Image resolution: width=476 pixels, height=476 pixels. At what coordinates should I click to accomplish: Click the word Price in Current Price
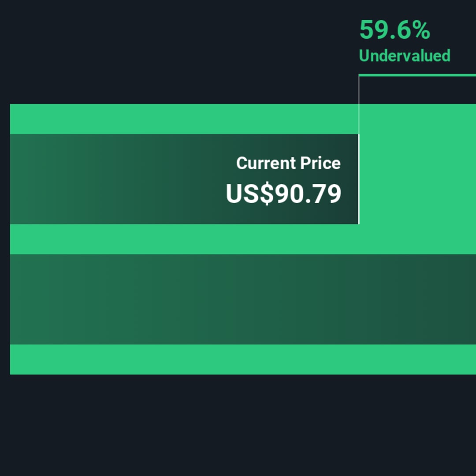coord(320,163)
